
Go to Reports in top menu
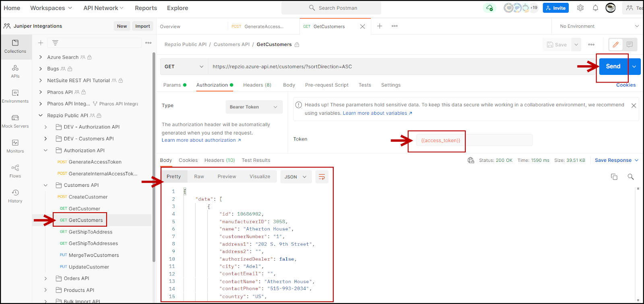146,8
